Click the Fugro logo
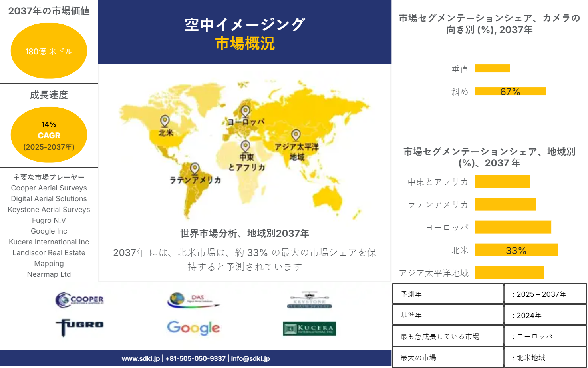 coord(79,327)
